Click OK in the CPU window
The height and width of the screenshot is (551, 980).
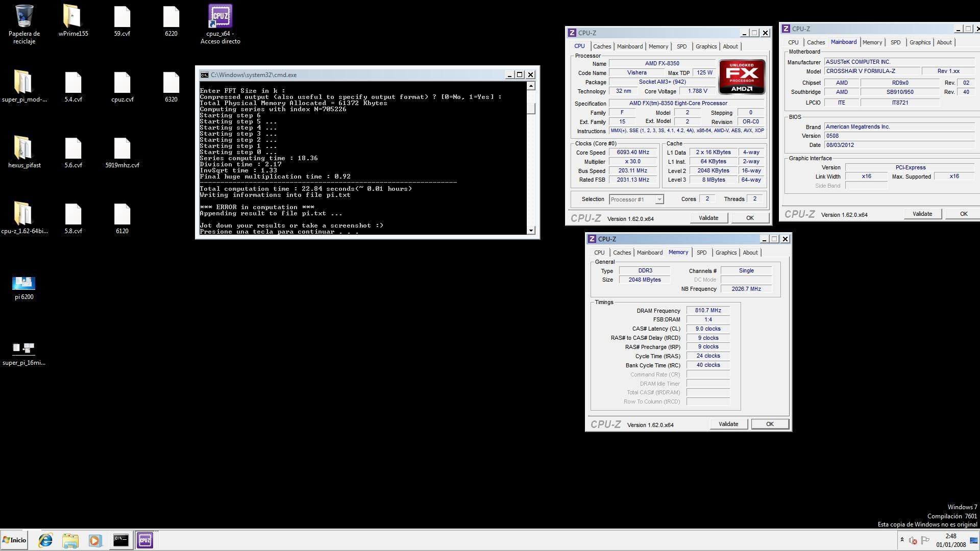750,218
